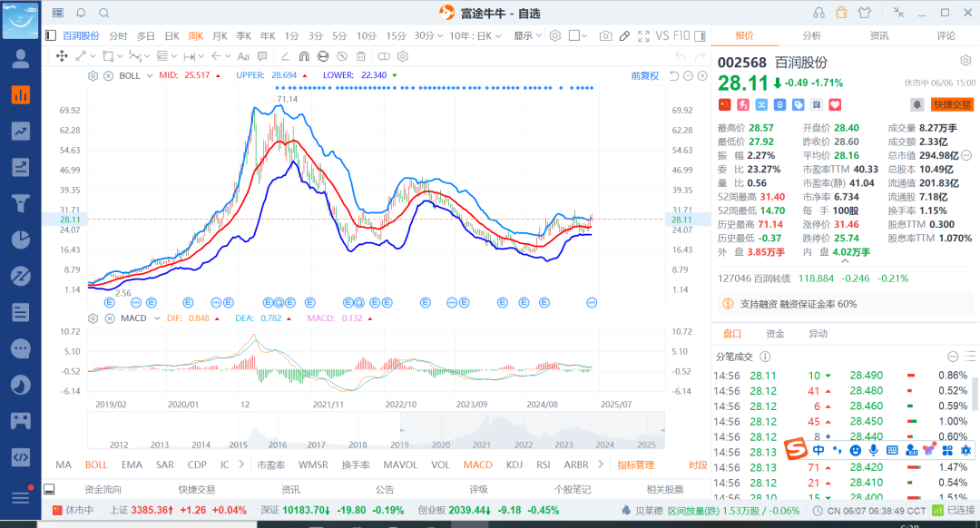Open chart settings gear beside 显示
This screenshot has height=528, width=980.
555,35
